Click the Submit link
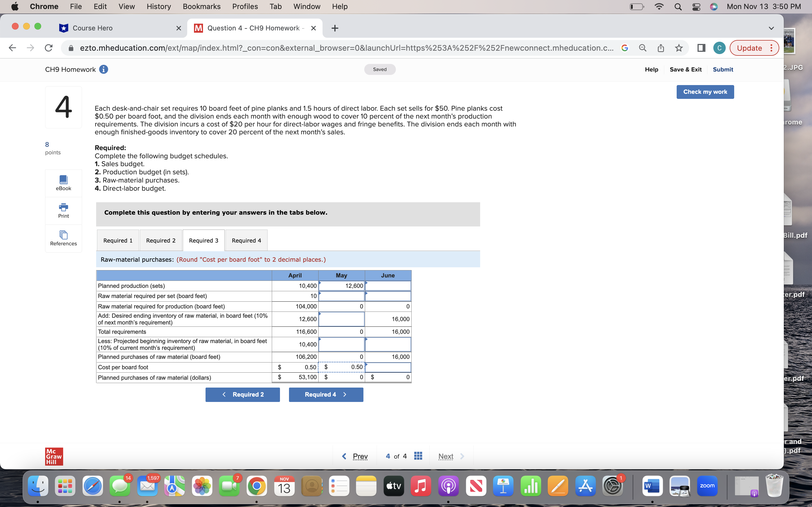Viewport: 812px width, 507px height. click(723, 69)
